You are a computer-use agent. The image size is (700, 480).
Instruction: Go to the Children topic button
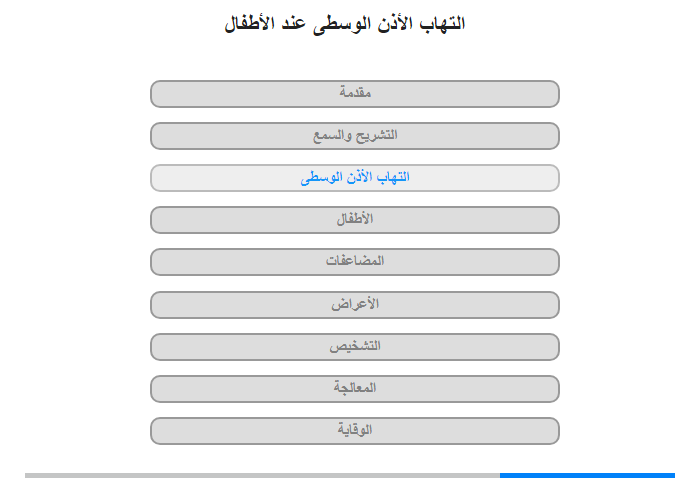click(x=355, y=220)
